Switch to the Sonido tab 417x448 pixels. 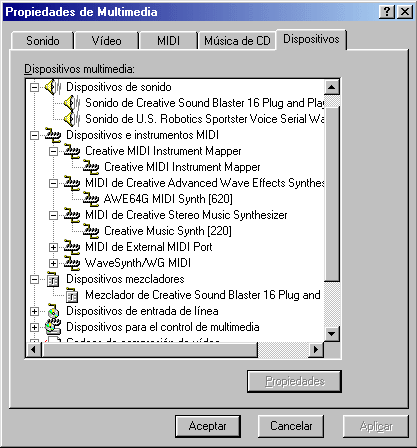pos(43,41)
